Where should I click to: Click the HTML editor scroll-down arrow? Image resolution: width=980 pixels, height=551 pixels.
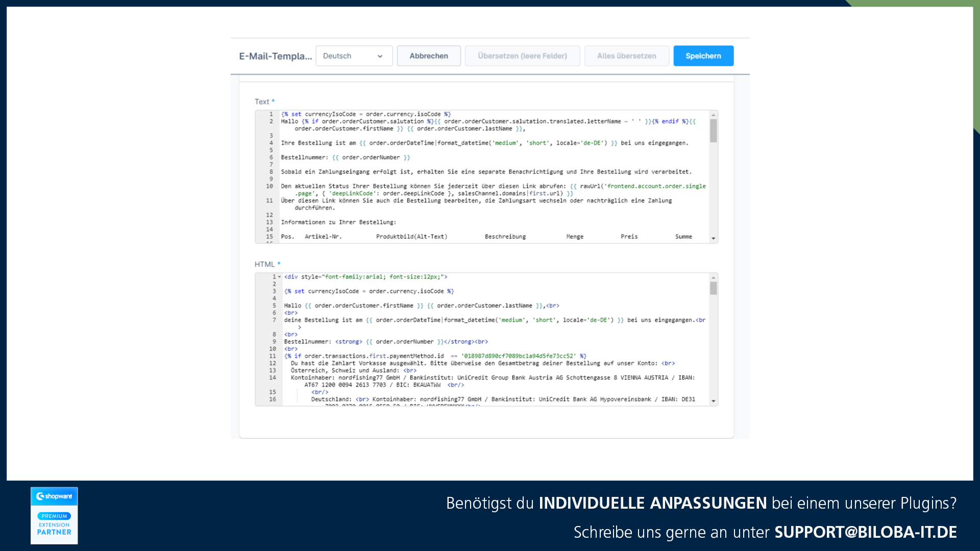[714, 402]
